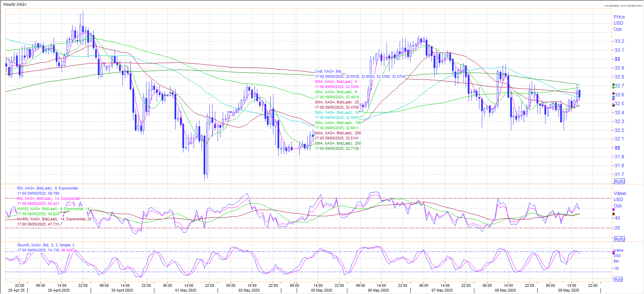Viewport: 644px width, 294px height.
Task: Click the 32.9 price axis label
Action: [619, 68]
